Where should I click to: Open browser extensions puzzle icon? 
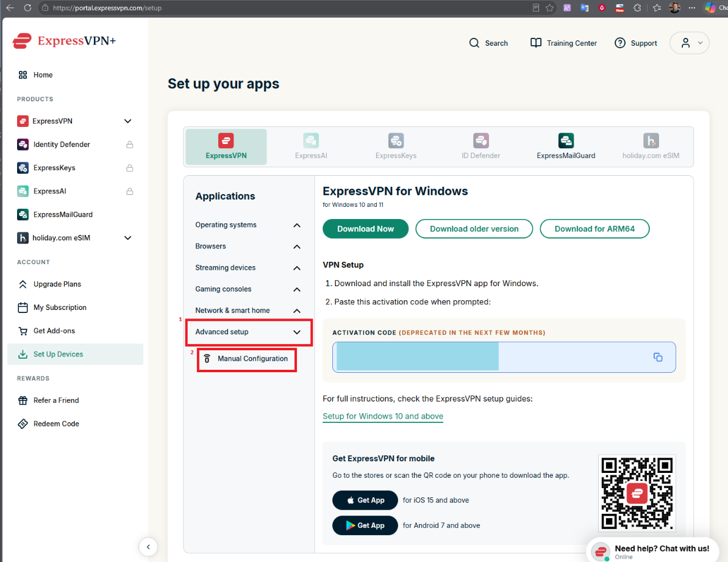click(638, 8)
